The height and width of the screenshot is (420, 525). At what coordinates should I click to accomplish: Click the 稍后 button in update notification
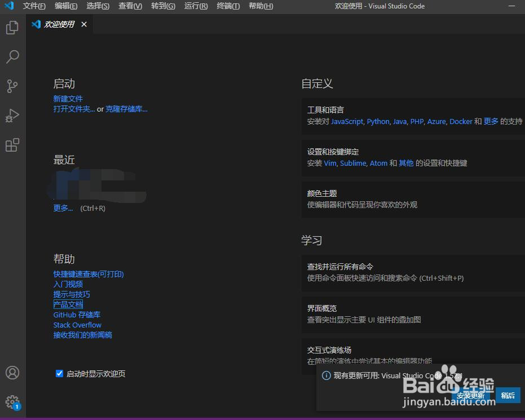508,395
